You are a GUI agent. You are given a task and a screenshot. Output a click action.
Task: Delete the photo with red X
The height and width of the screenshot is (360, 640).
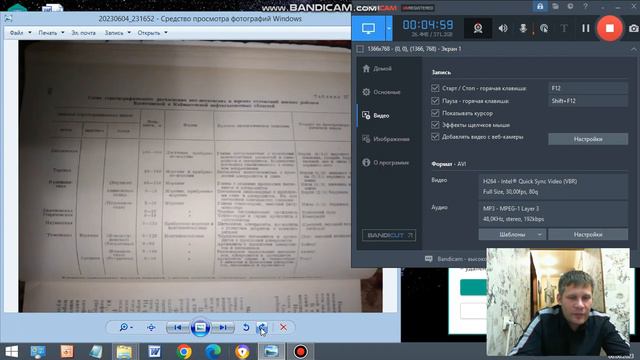(x=283, y=327)
